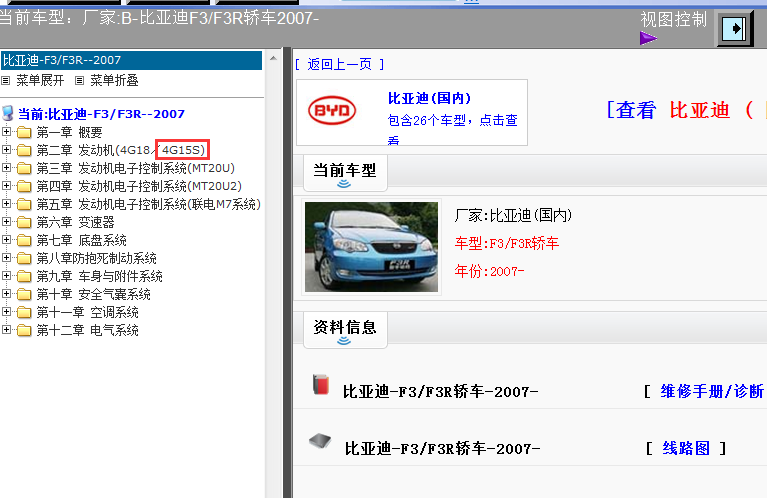Select the 比亚迪-F3/F3R--2007 header bar
Screen dimensions: 767x498
pyautogui.click(x=131, y=60)
